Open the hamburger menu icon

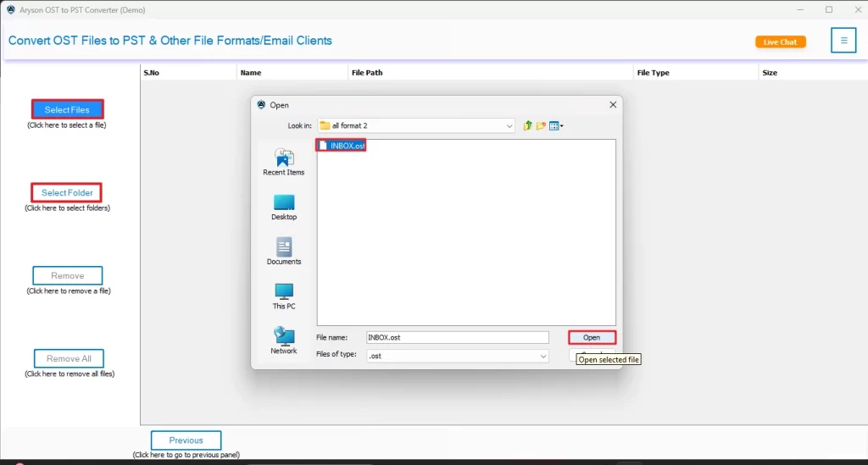(x=843, y=41)
